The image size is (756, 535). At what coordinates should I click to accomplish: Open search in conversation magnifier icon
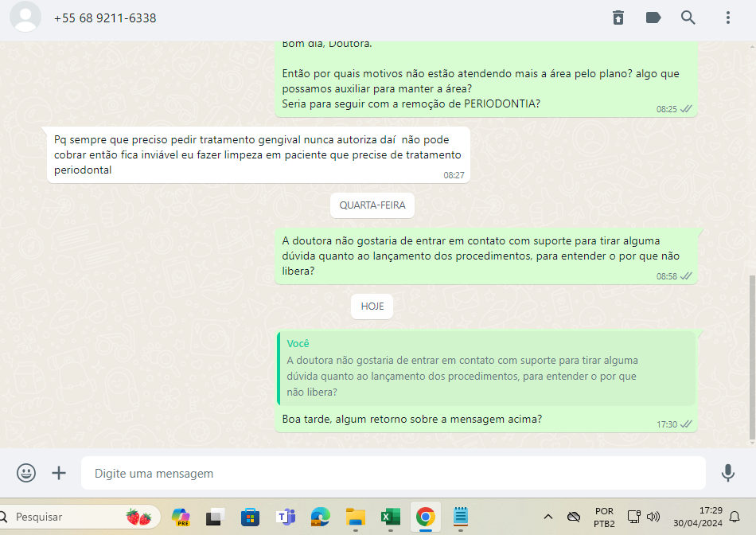click(x=688, y=18)
